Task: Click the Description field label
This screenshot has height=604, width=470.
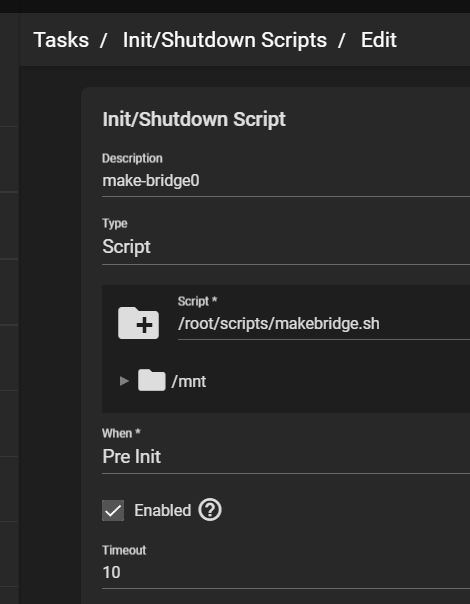Action: pyautogui.click(x=132, y=158)
